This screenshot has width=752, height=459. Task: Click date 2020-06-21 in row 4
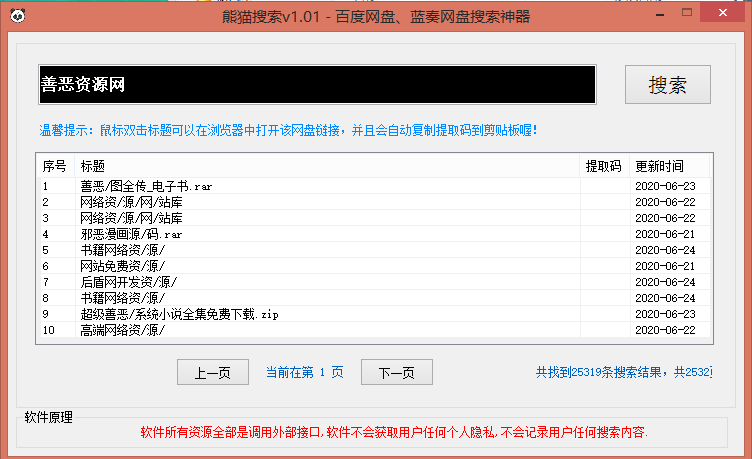click(x=665, y=234)
